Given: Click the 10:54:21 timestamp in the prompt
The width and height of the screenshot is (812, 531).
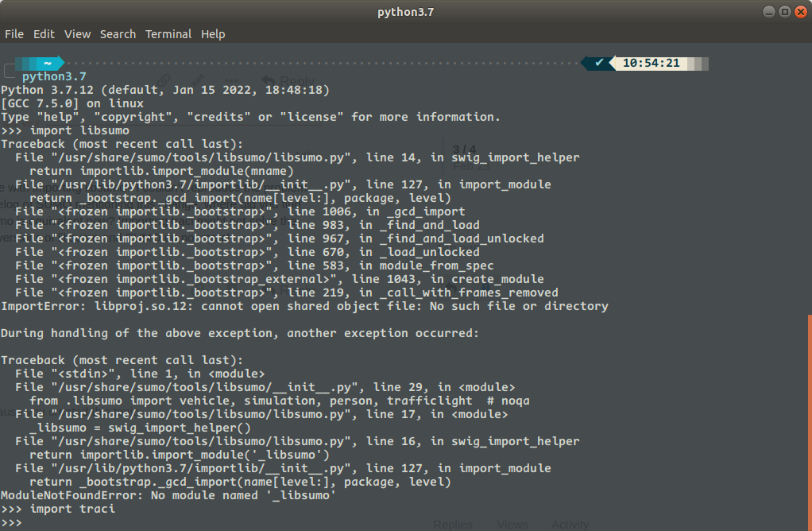Looking at the screenshot, I should [651, 63].
